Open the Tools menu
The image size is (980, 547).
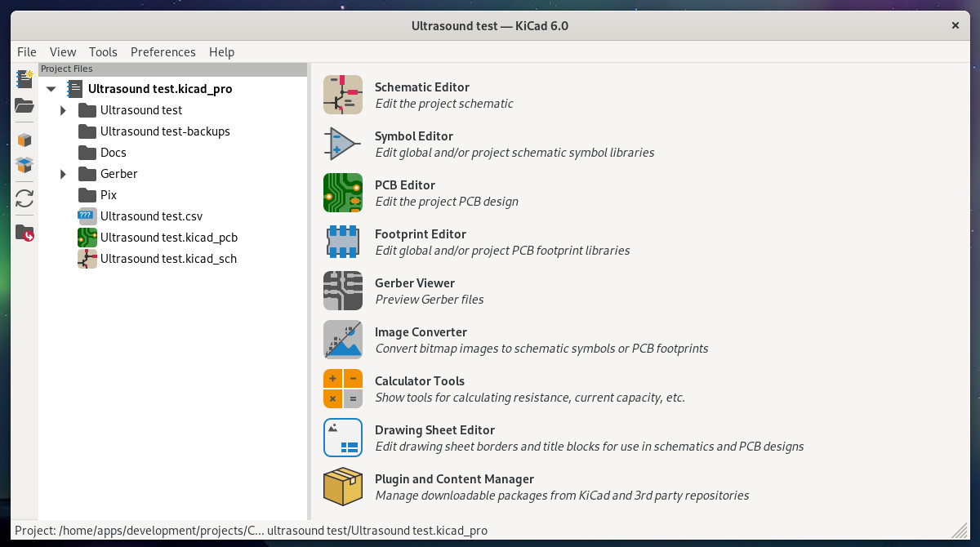103,51
